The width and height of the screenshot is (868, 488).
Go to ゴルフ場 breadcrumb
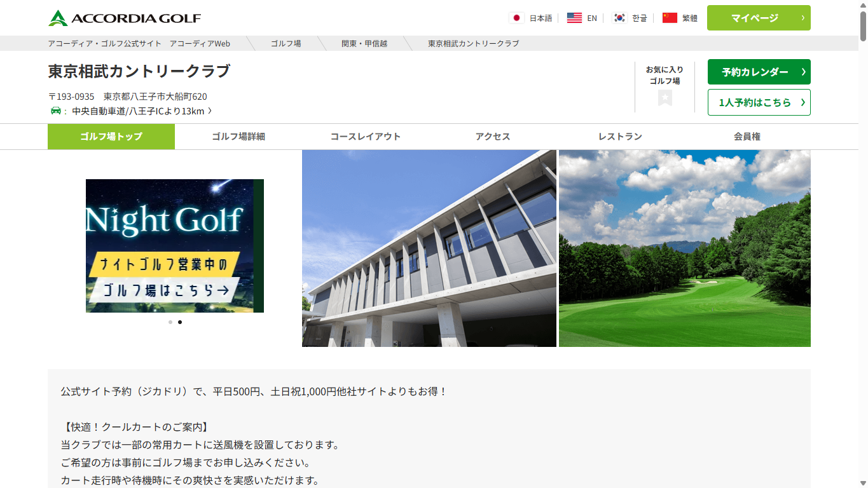point(286,43)
